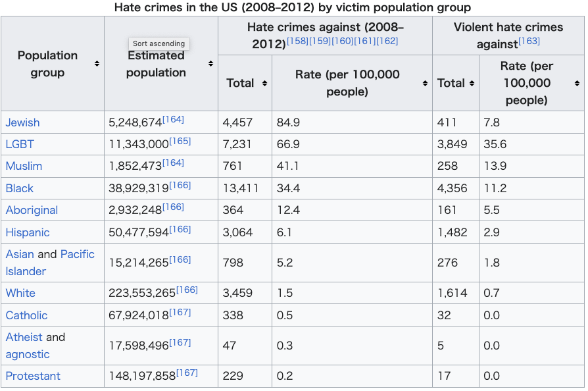
Task: Click reference 162 in table header
Action: click(x=387, y=41)
